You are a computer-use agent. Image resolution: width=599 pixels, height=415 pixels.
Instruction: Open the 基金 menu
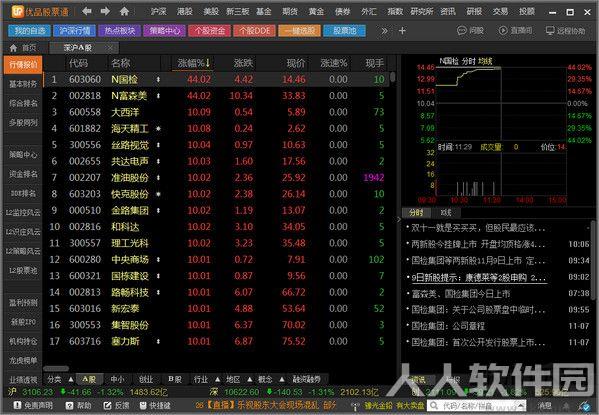click(x=264, y=11)
